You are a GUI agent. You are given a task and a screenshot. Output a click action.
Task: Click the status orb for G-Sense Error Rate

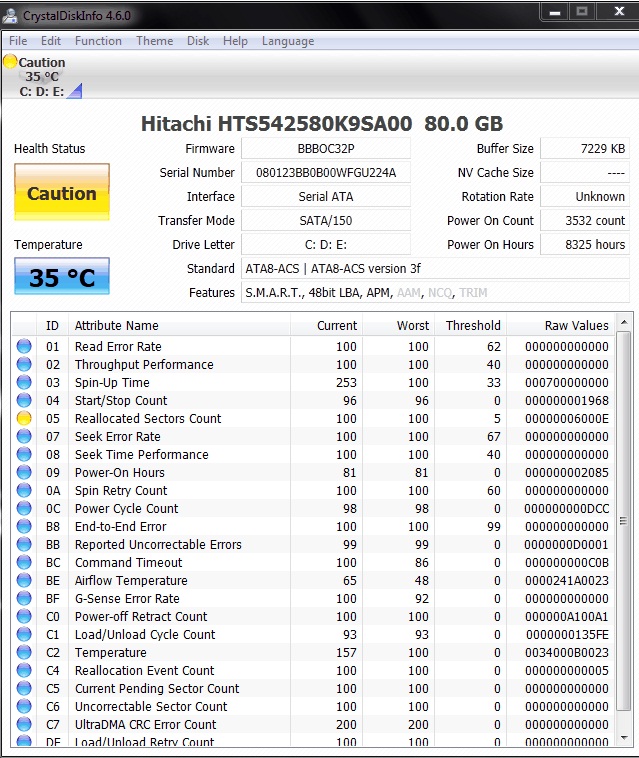24,598
